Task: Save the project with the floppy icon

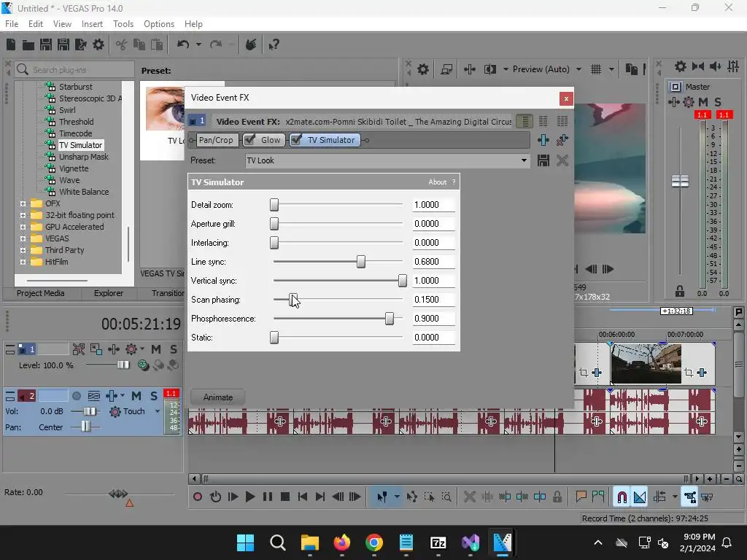Action: (x=46, y=44)
